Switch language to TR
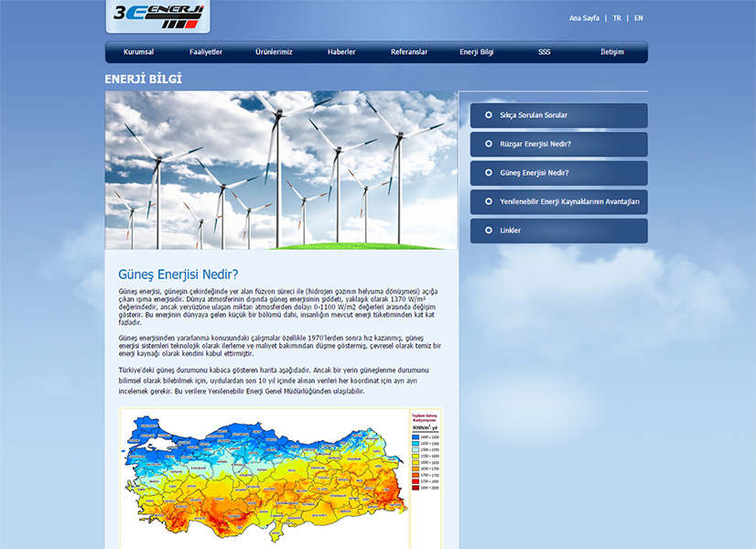Image resolution: width=756 pixels, height=549 pixels. pos(617,18)
